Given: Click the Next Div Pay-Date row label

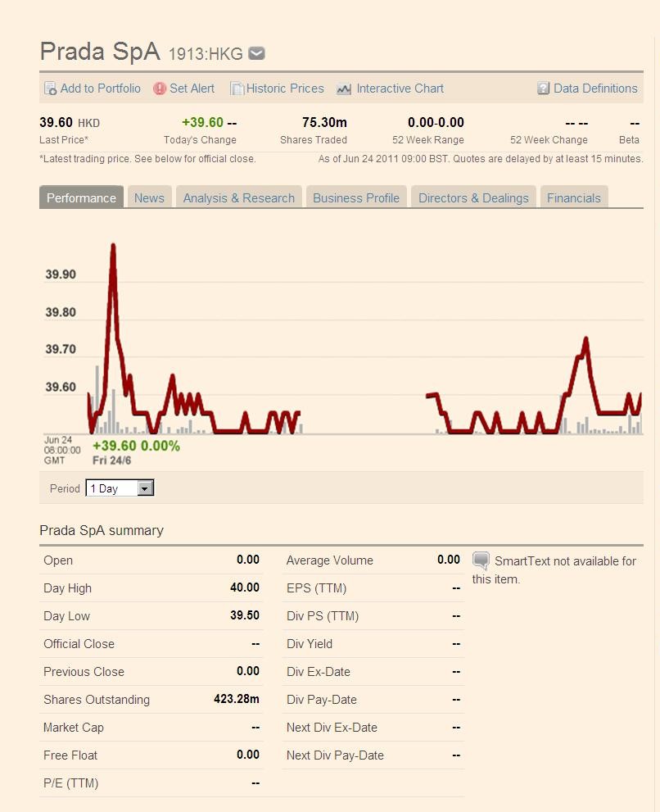Looking at the screenshot, I should (335, 755).
